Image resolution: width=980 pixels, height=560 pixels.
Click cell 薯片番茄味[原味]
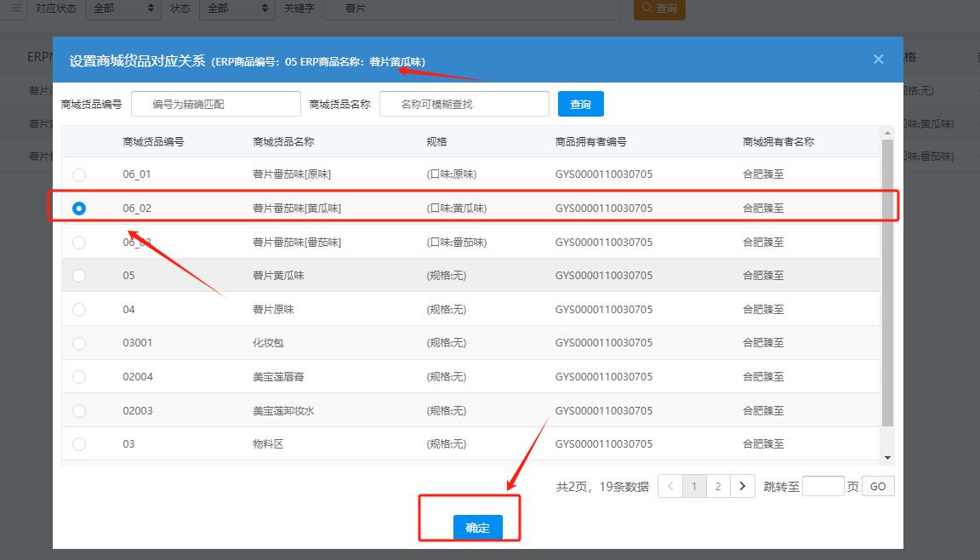pos(291,174)
